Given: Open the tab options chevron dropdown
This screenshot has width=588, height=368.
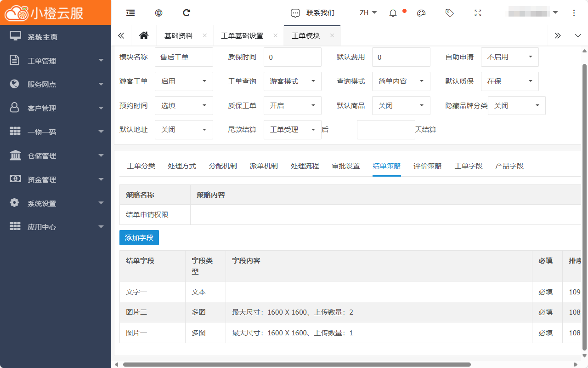Looking at the screenshot, I should coord(577,35).
